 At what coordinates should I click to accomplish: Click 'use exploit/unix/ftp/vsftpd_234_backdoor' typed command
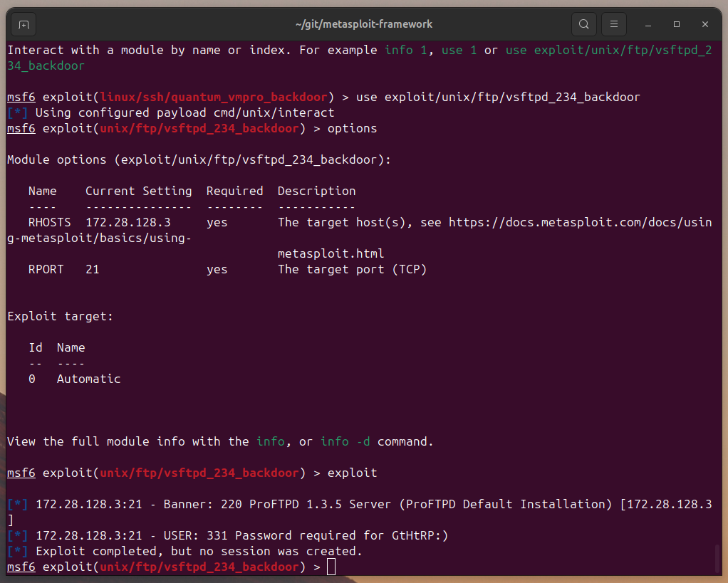pos(498,98)
